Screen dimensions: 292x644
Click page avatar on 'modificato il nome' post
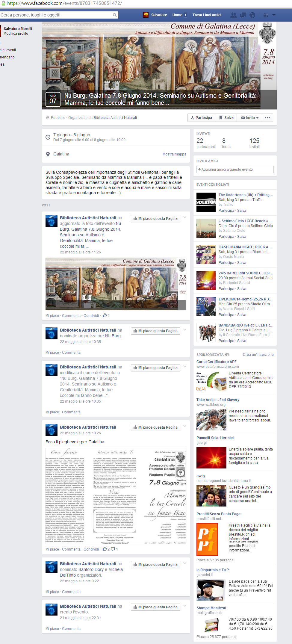(x=51, y=370)
